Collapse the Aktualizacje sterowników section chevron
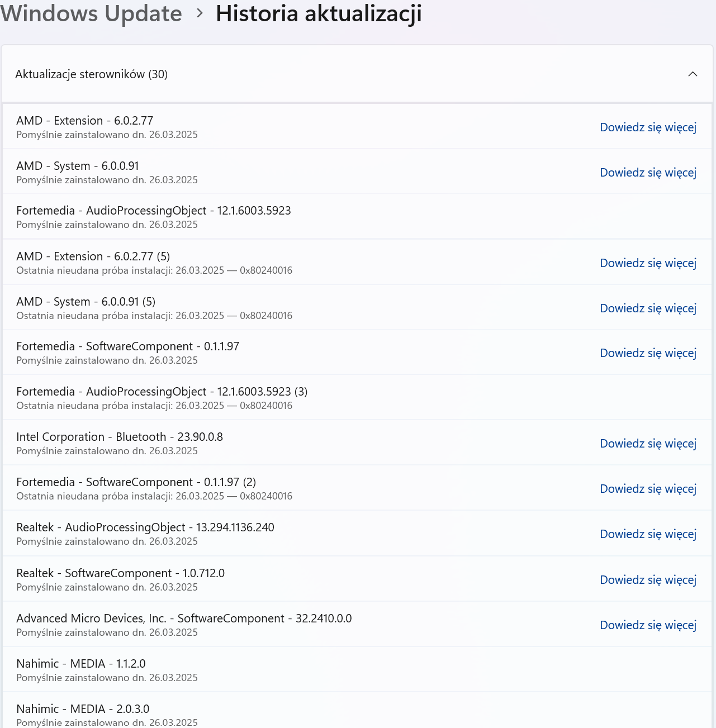This screenshot has width=716, height=728. tap(693, 74)
